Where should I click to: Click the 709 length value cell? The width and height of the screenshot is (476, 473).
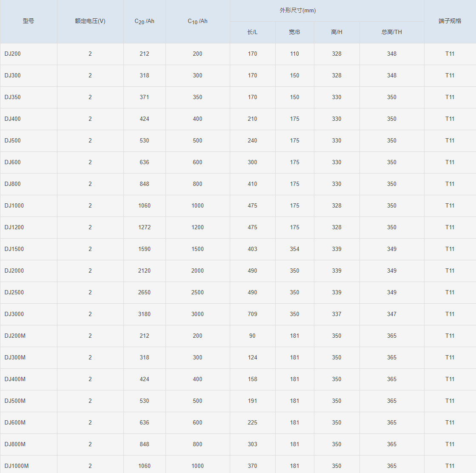[253, 314]
